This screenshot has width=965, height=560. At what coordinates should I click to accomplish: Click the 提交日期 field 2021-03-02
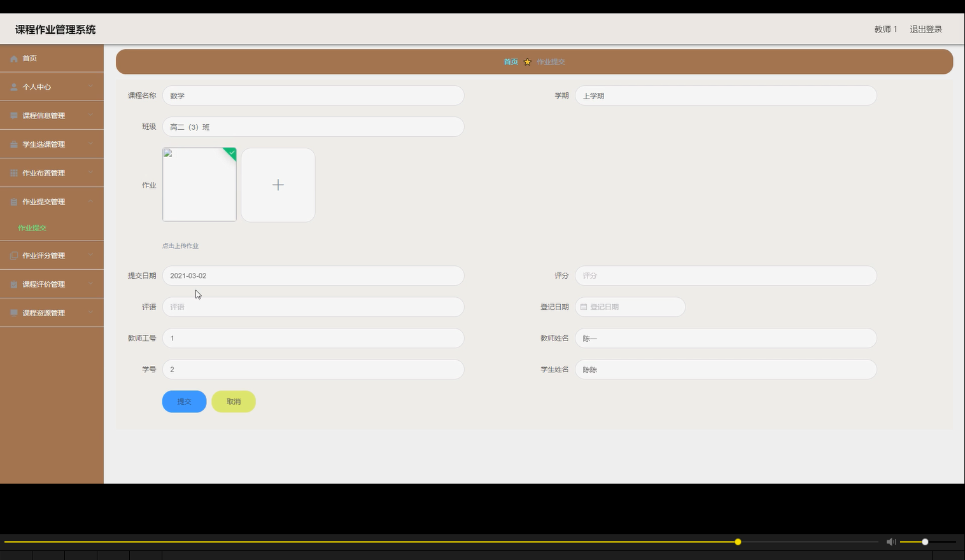coord(313,276)
